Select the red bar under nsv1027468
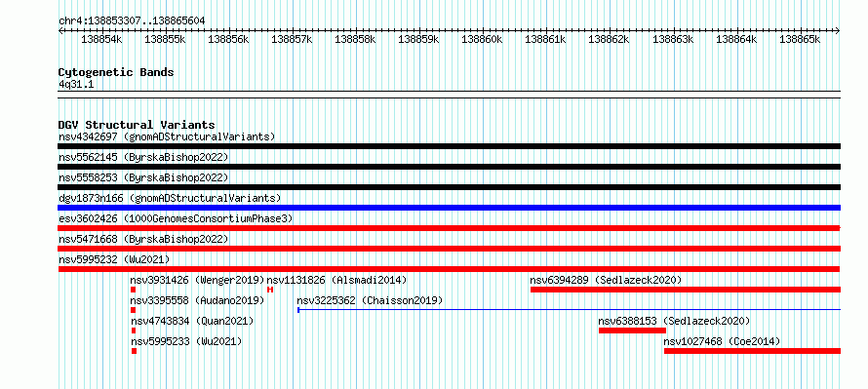 point(752,351)
